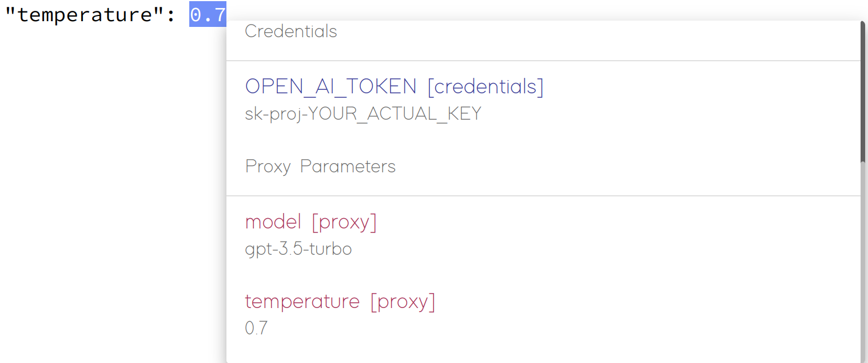Click the gpt-3.5-turbo value text
Viewport: 868px width, 363px height.
click(298, 250)
